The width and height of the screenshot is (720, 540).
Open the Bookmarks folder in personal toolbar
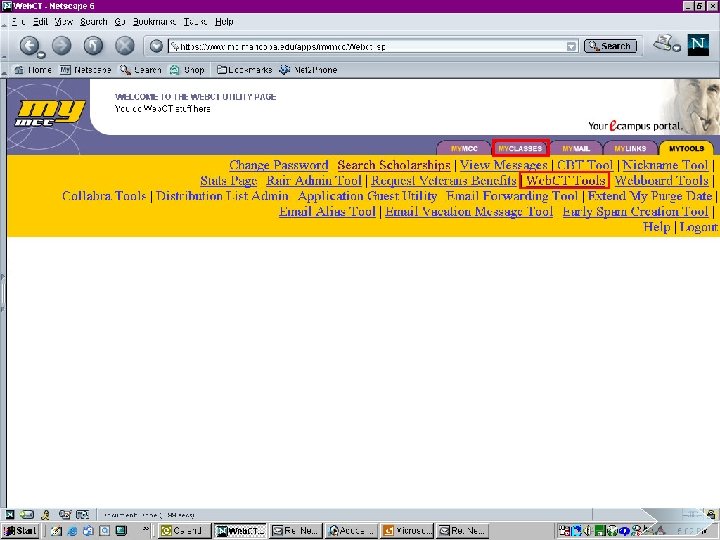244,70
